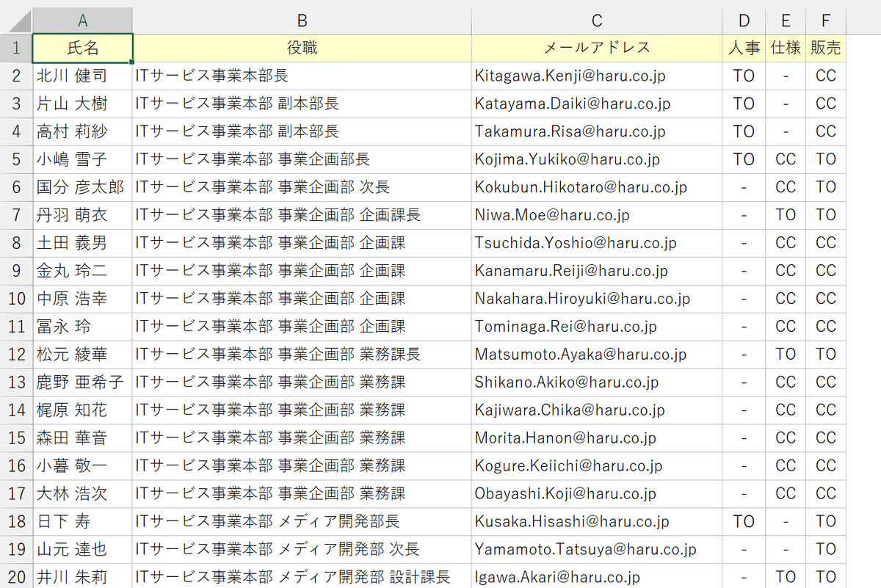Select row 12 header
This screenshot has height=588, width=881.
[x=16, y=355]
